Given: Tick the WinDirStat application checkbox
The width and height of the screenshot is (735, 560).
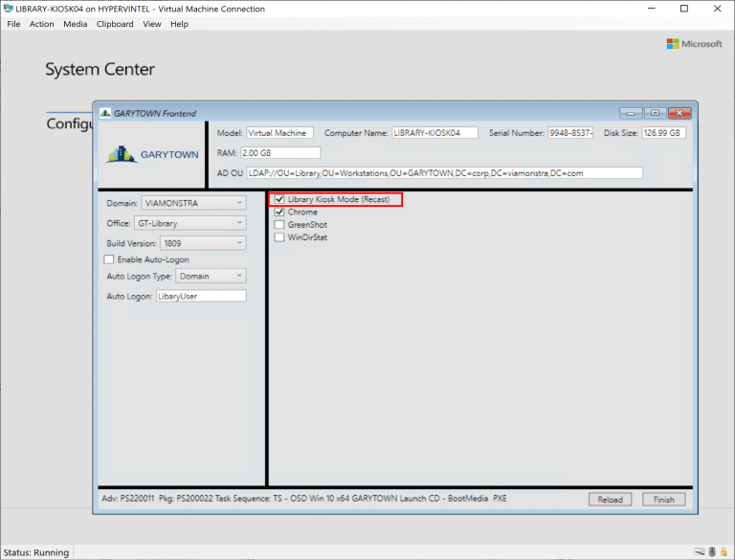Looking at the screenshot, I should (279, 237).
